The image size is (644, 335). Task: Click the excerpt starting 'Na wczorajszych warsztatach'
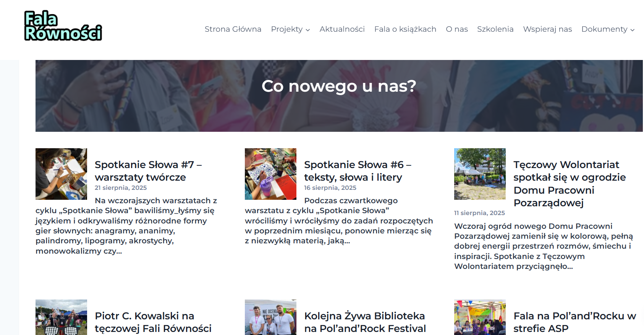(x=126, y=226)
